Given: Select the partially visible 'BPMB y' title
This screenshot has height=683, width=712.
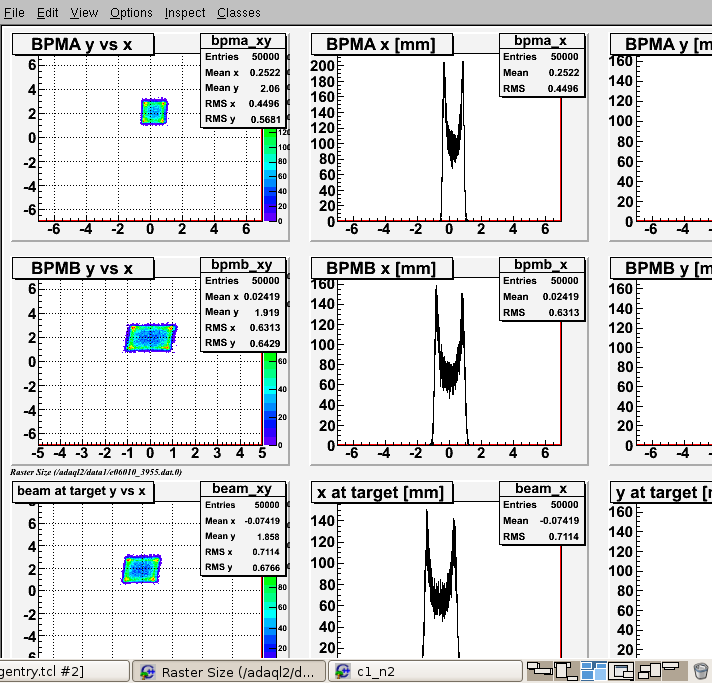Looking at the screenshot, I should click(661, 268).
